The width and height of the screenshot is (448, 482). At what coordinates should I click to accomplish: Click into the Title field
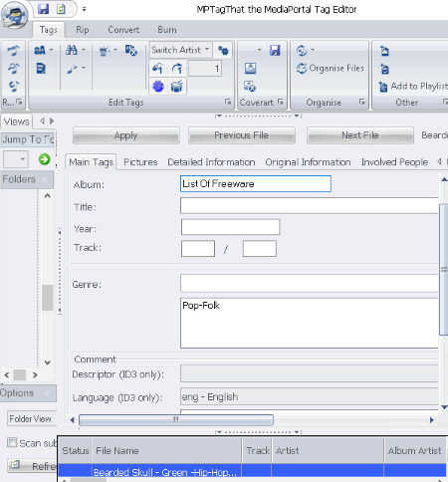click(x=310, y=205)
